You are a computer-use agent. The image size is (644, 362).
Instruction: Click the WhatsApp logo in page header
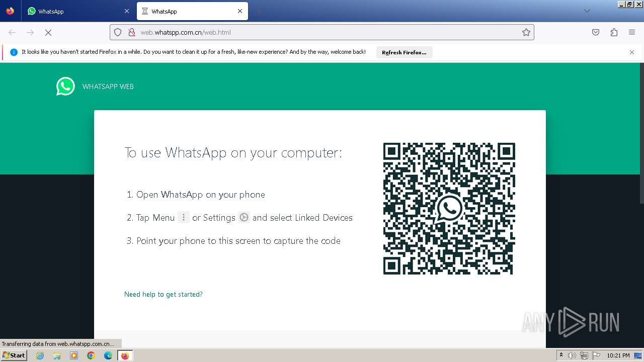pyautogui.click(x=65, y=86)
